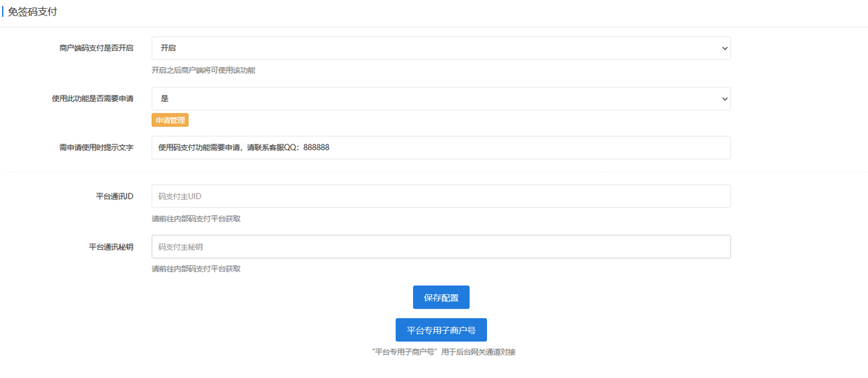
Task: Click the hint text below 平台通讯ID field
Action: pyautogui.click(x=196, y=219)
